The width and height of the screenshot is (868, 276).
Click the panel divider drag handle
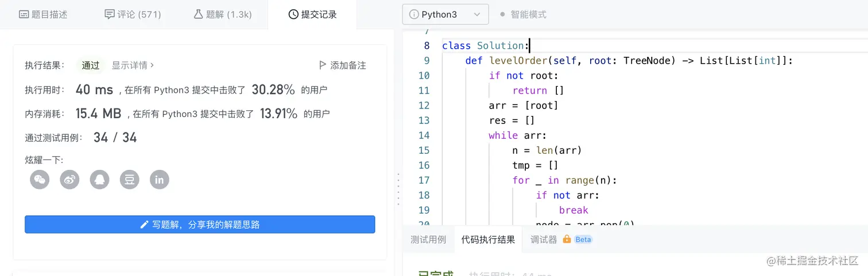398,189
